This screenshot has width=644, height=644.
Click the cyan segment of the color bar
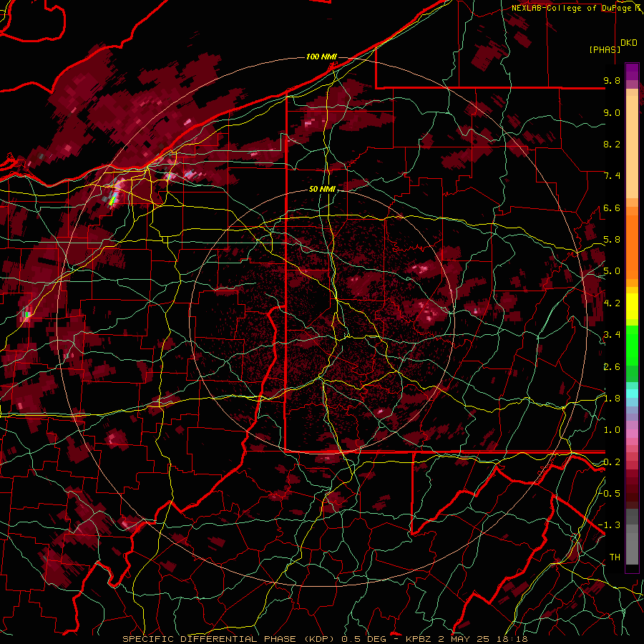[x=632, y=394]
